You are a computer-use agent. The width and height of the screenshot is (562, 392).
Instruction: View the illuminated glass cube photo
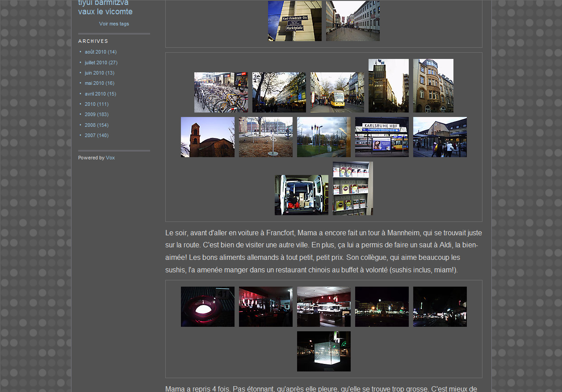tap(323, 351)
